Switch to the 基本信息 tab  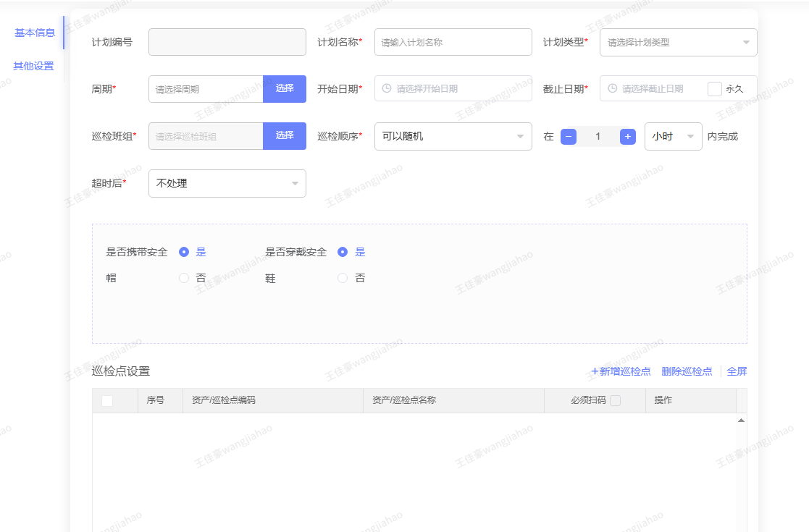tap(35, 33)
